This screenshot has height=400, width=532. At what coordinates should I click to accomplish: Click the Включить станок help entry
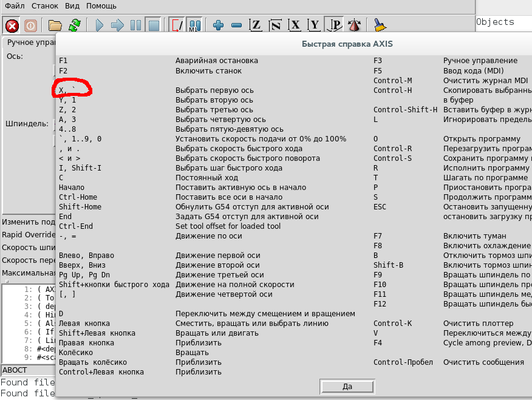pyautogui.click(x=208, y=71)
